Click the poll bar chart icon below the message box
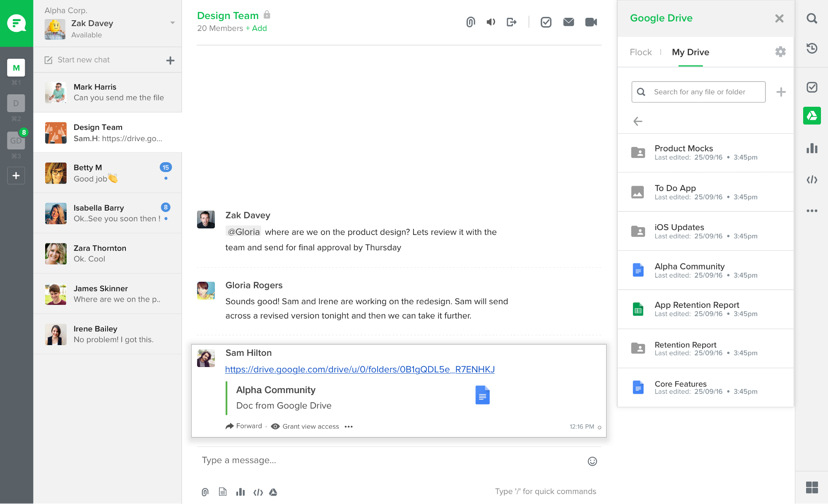This screenshot has height=504, width=828. (x=240, y=492)
